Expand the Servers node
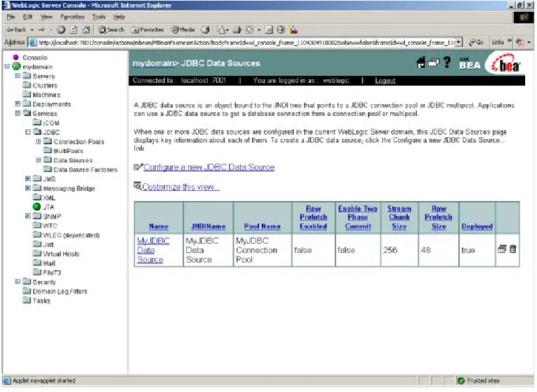The image size is (537, 392). click(17, 76)
